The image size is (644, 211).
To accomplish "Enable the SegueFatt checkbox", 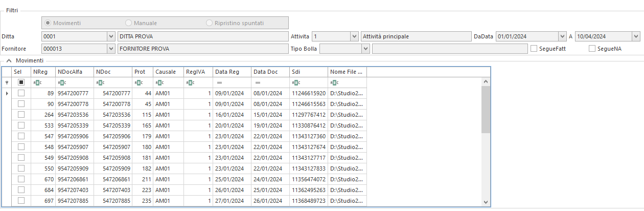I will pyautogui.click(x=534, y=49).
